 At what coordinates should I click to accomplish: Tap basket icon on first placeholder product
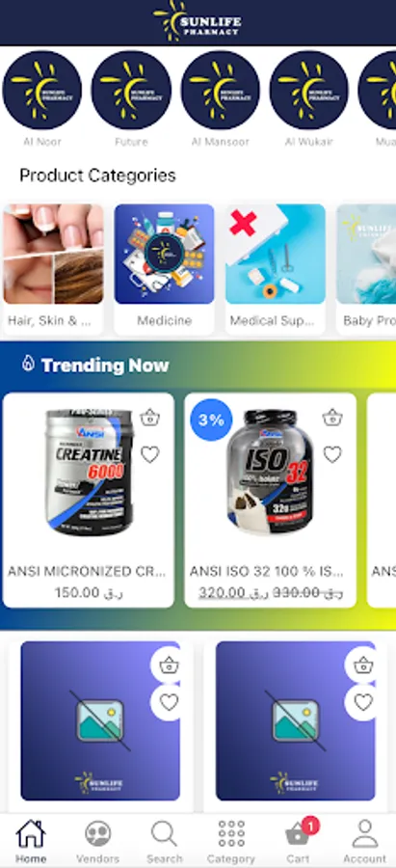pos(169,665)
